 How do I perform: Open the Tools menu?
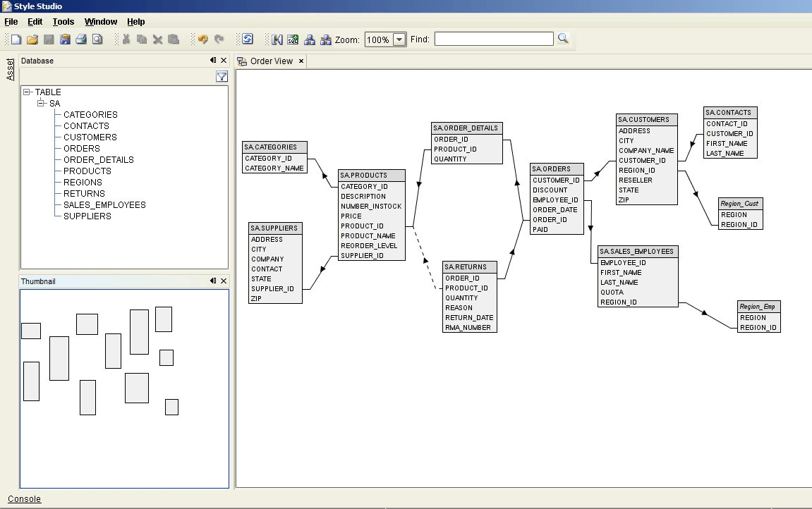coord(63,21)
